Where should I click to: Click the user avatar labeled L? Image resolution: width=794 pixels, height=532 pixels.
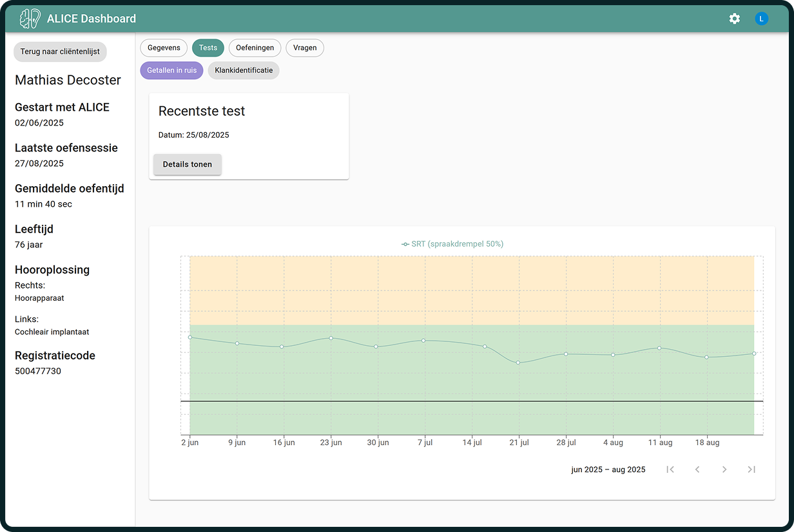[761, 19]
